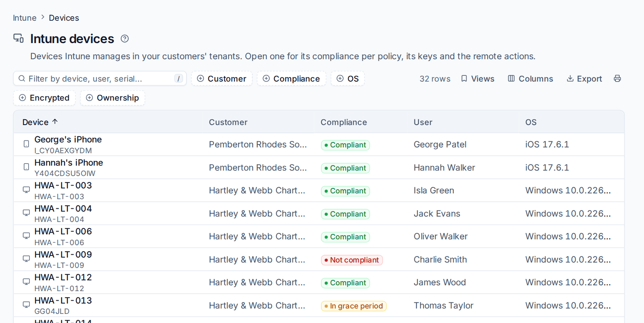Image resolution: width=644 pixels, height=323 pixels.
Task: Open the Encrypted filter
Action: coord(44,98)
